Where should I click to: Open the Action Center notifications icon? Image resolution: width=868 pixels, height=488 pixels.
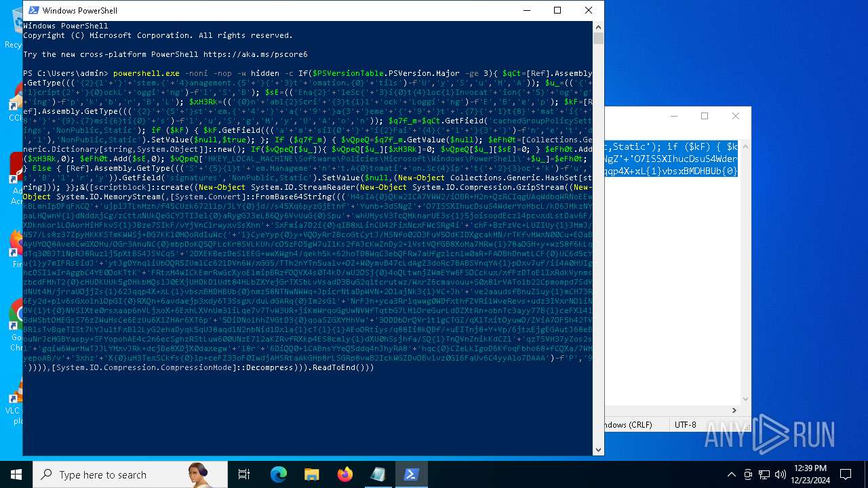(x=846, y=474)
